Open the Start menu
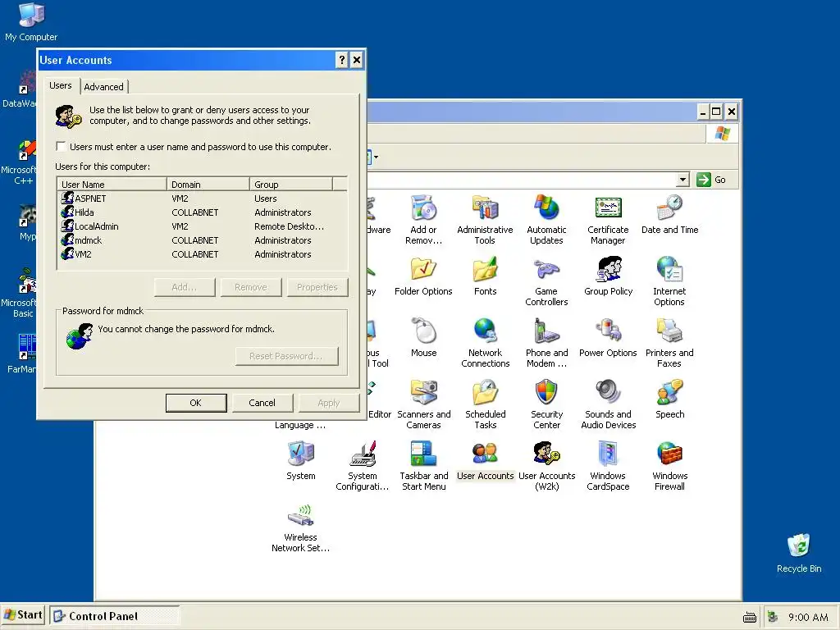840x630 pixels. pyautogui.click(x=23, y=615)
